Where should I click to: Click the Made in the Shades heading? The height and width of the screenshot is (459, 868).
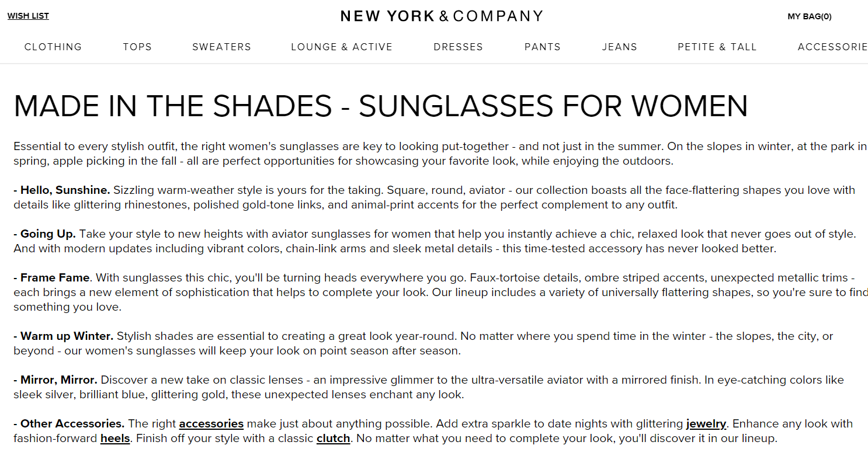(x=380, y=106)
